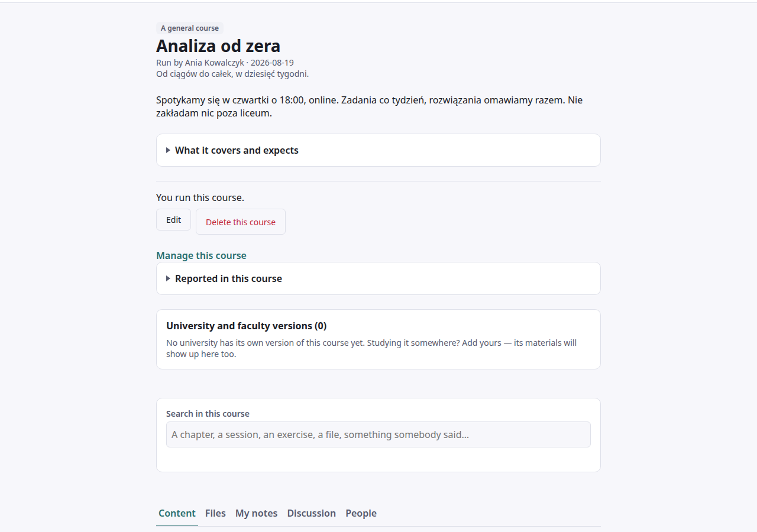Screen dimensions: 757x532
Task: Expand the 'Reported in this course' section
Action: click(x=378, y=278)
